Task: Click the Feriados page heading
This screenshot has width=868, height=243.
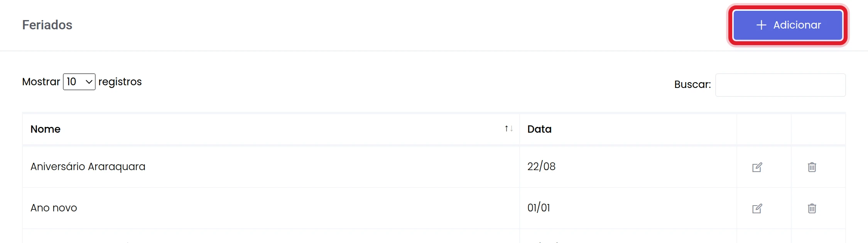Action: (x=47, y=25)
